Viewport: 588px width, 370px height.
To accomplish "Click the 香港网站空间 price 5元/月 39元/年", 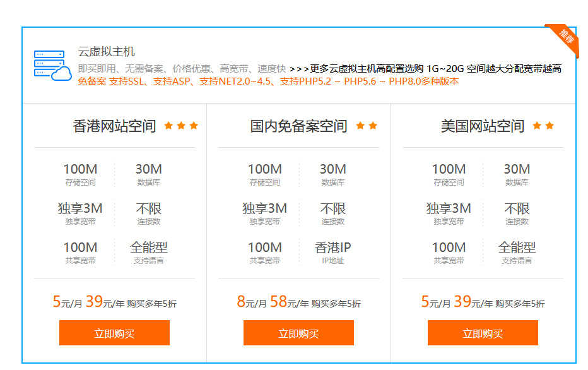I will click(114, 301).
